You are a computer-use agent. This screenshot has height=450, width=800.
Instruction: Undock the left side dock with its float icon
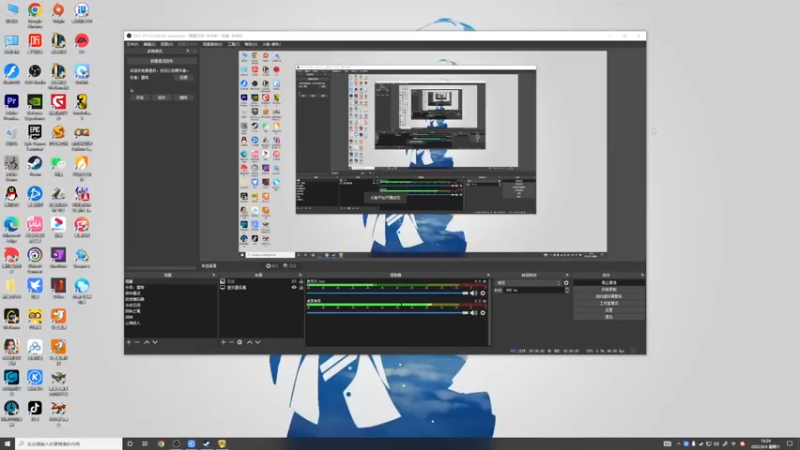point(188,51)
